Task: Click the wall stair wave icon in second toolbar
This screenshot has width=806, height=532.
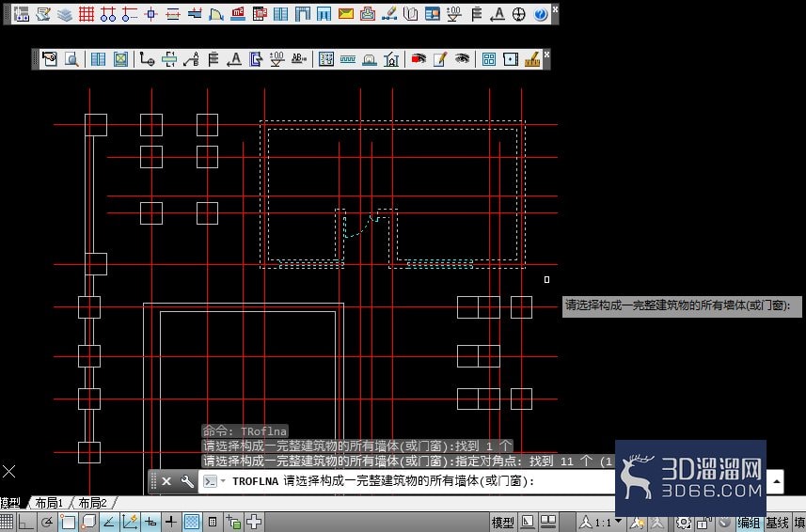Action: point(348,59)
